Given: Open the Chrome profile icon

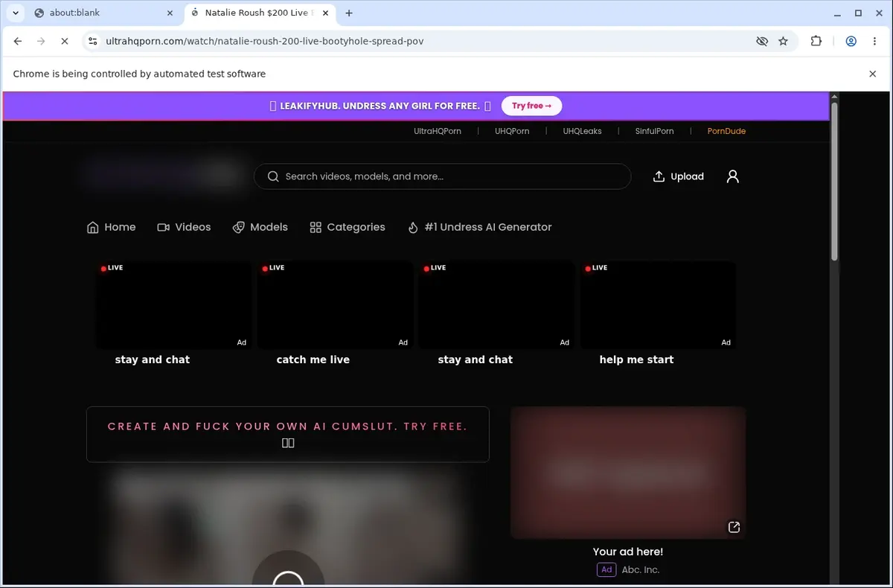Looking at the screenshot, I should [851, 41].
